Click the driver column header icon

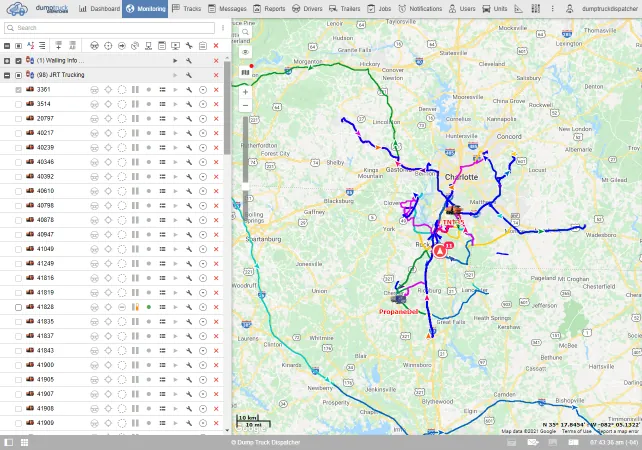[95, 46]
